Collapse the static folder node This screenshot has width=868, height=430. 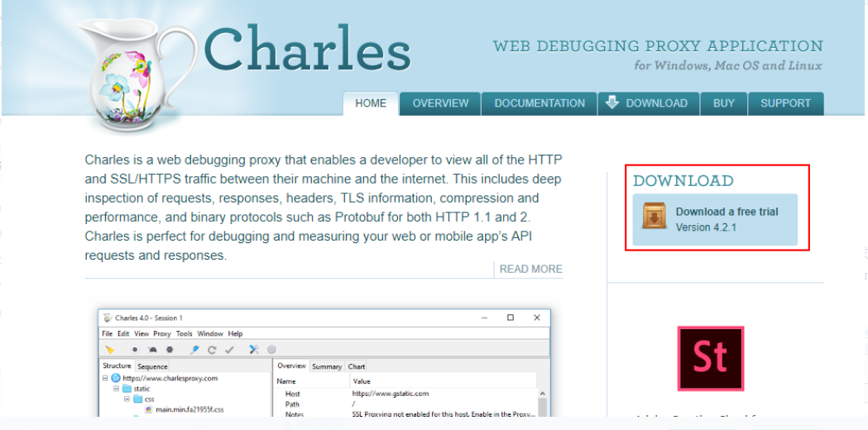pos(117,389)
